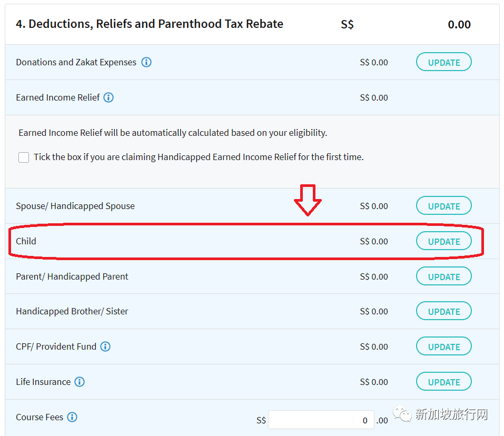504x436 pixels.
Task: Focus the Course Fees amount field
Action: [x=321, y=420]
